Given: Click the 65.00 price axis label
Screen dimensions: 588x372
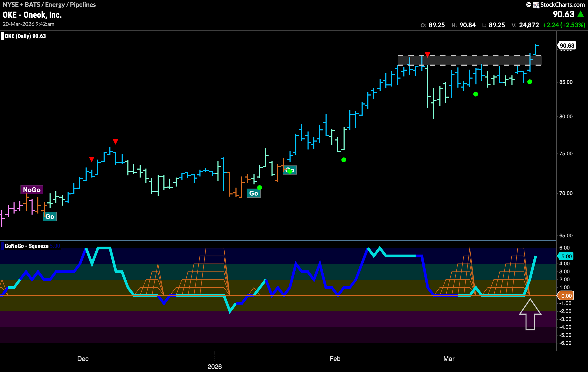Looking at the screenshot, I should [566, 236].
